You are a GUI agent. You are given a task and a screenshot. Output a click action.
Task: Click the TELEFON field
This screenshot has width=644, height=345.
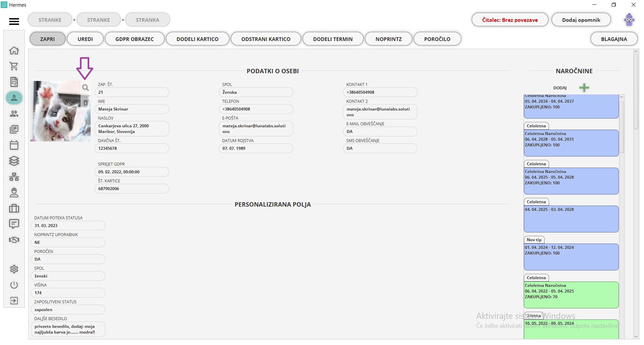click(256, 109)
